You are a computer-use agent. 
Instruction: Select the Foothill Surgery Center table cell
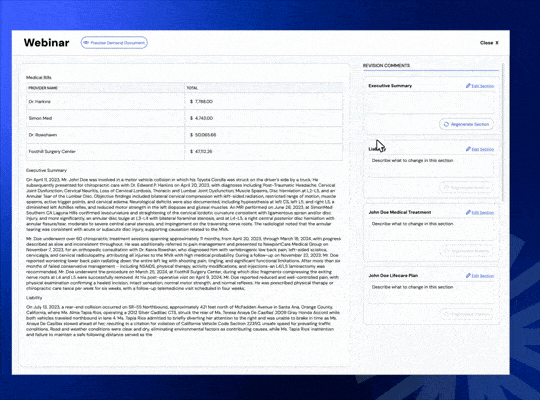click(x=105, y=151)
